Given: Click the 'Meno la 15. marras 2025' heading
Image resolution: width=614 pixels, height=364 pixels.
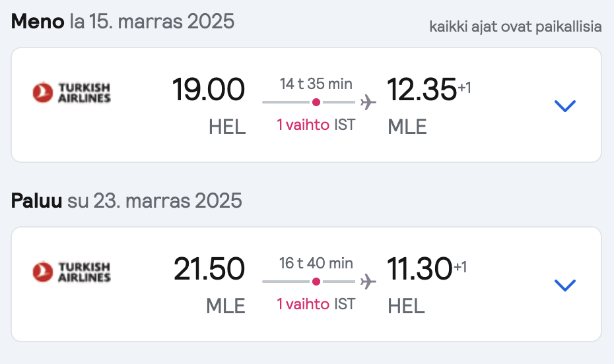Looking at the screenshot, I should click(123, 21).
